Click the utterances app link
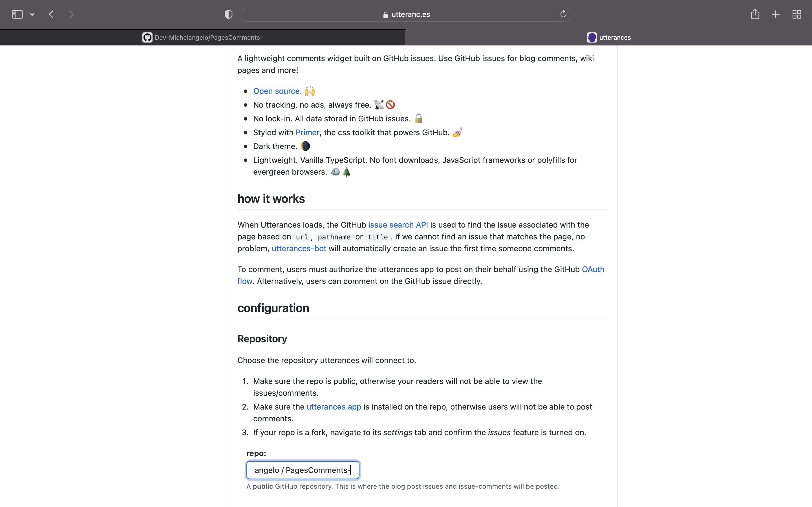Image resolution: width=812 pixels, height=507 pixels. pos(334,407)
